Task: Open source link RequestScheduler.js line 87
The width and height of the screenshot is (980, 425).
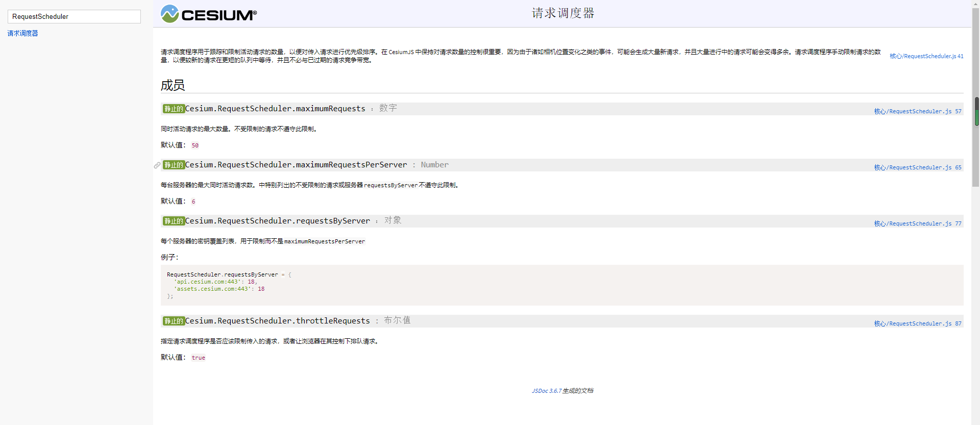Action: click(x=917, y=323)
